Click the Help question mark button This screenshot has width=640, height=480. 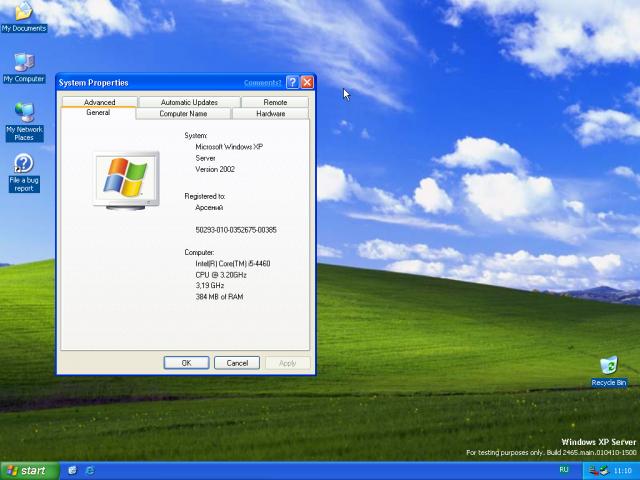click(292, 82)
